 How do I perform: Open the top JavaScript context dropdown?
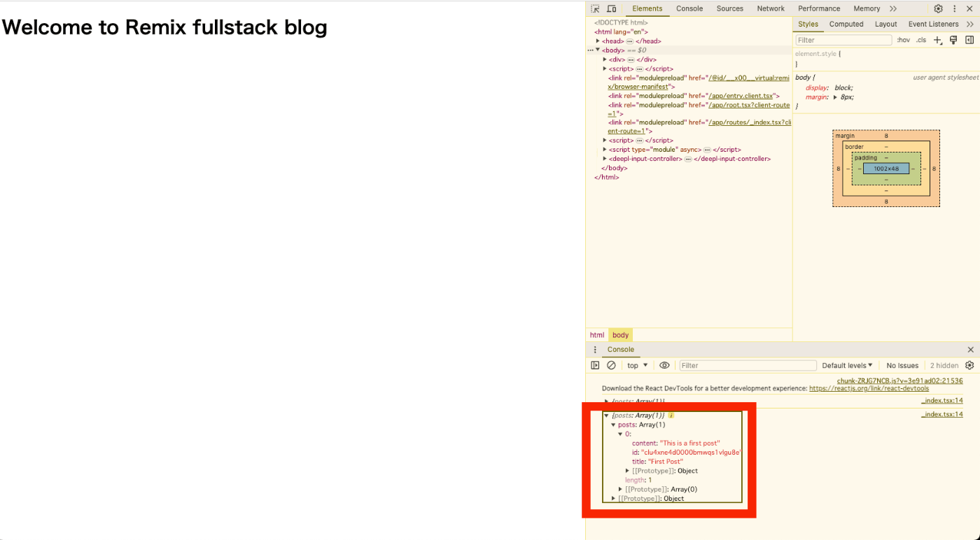point(637,365)
